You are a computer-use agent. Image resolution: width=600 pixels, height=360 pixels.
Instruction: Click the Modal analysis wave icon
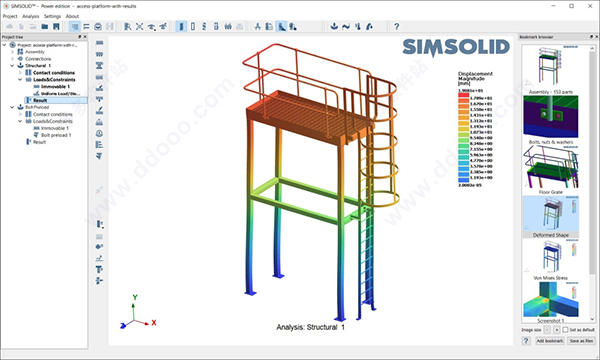click(x=346, y=26)
